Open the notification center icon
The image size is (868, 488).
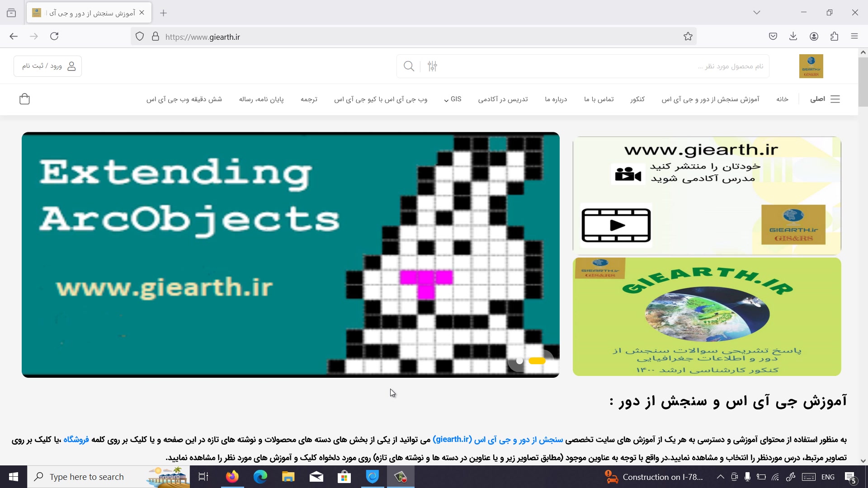coord(851,477)
